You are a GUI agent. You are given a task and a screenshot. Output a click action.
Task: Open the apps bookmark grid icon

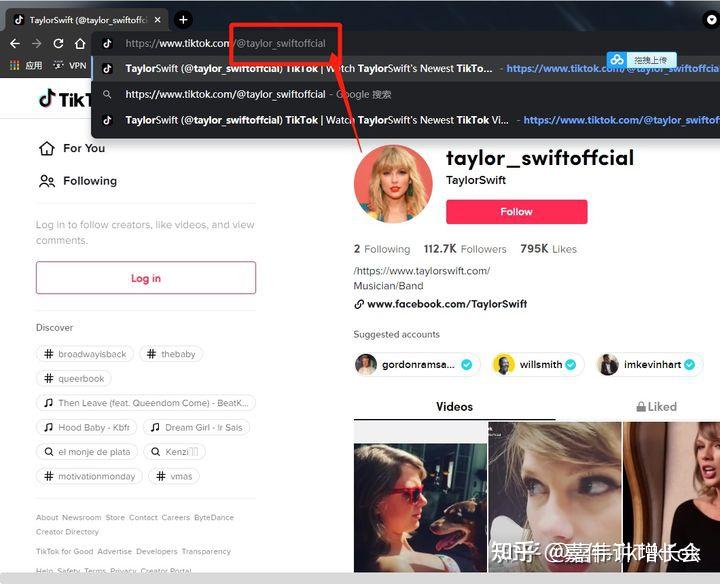click(14, 65)
